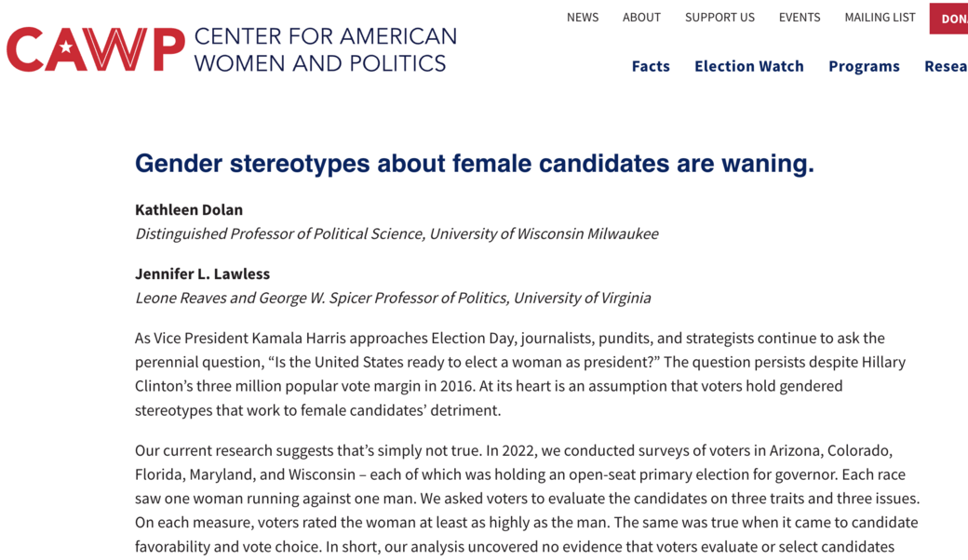Open the EVENTS page
The height and width of the screenshot is (560, 968).
(800, 18)
